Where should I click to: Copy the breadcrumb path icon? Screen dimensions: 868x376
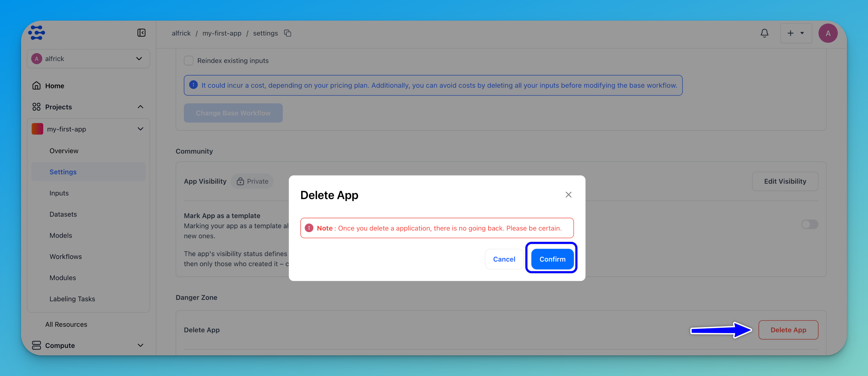click(x=287, y=33)
